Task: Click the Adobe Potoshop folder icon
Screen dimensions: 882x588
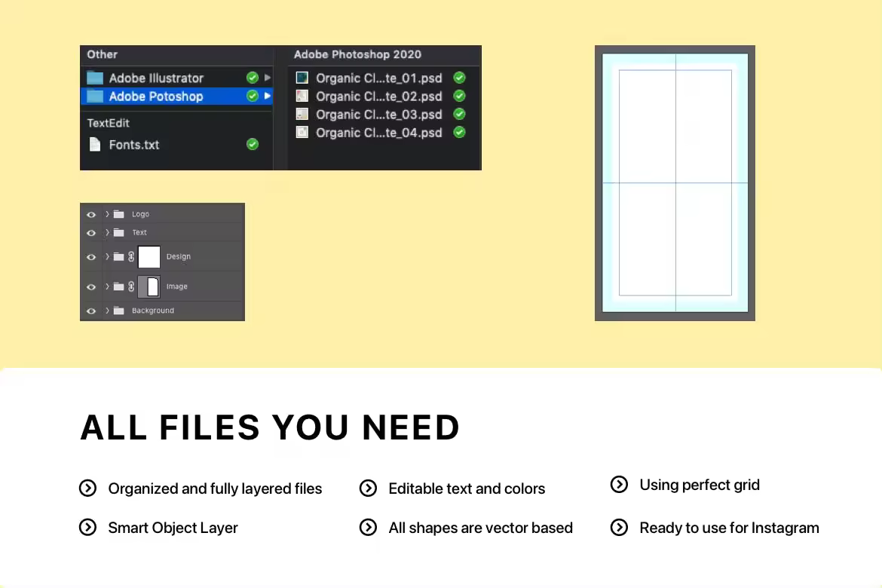Action: point(95,96)
